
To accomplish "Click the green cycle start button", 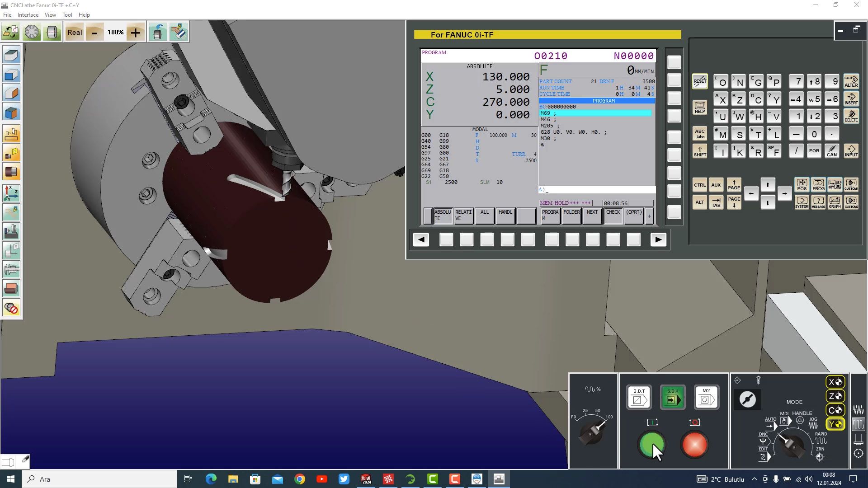I will 651,445.
